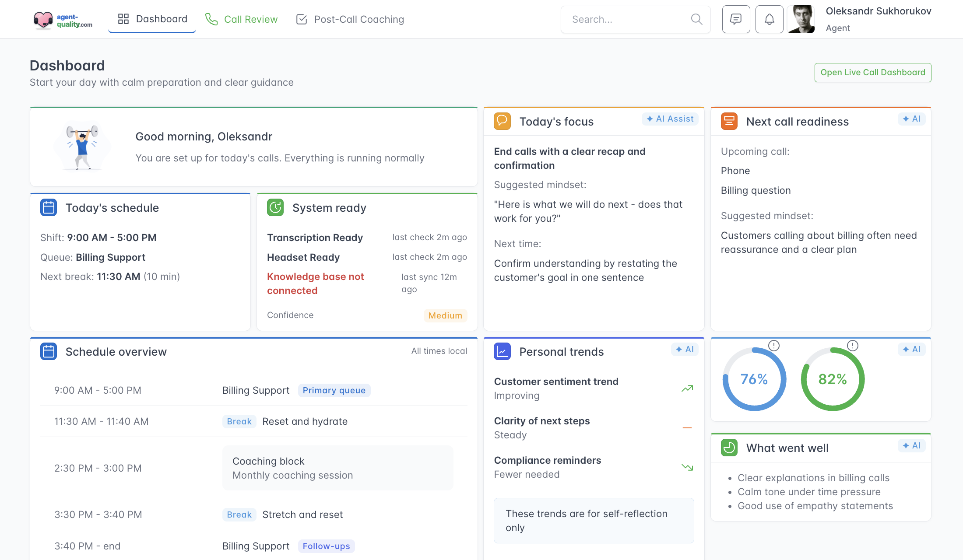This screenshot has height=560, width=963.
Task: Click the Personal trends chart icon
Action: [x=502, y=351]
